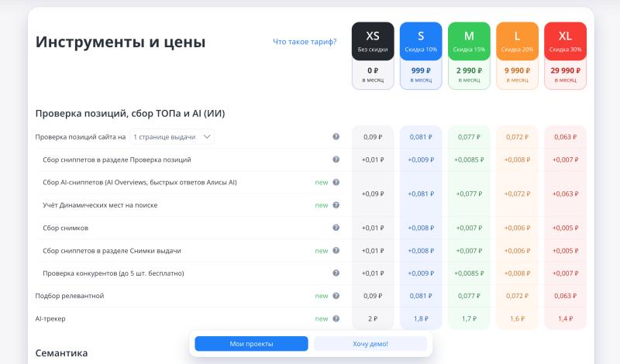The height and width of the screenshot is (364, 620).
Task: Click help icon for Учёт Динамических мест
Action: [336, 205]
